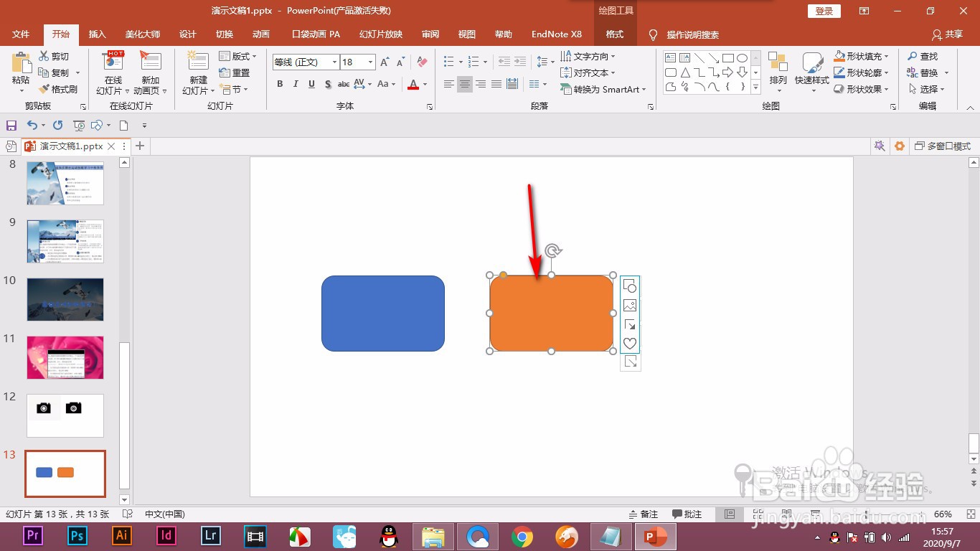The width and height of the screenshot is (980, 551).
Task: Switch to the Format (格式) tab
Action: click(615, 34)
